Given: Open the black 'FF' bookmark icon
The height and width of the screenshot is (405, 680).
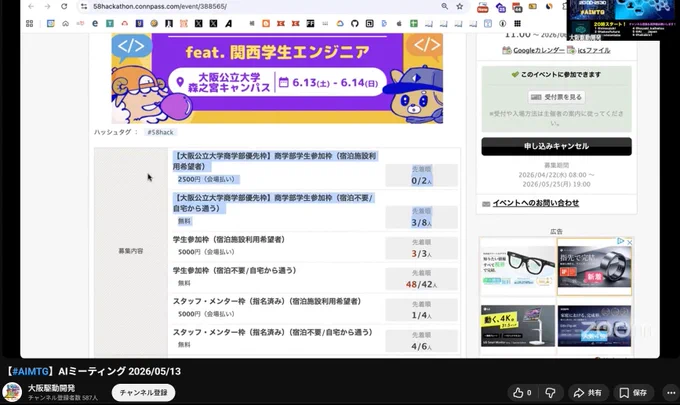Looking at the screenshot, I should pos(310,23).
